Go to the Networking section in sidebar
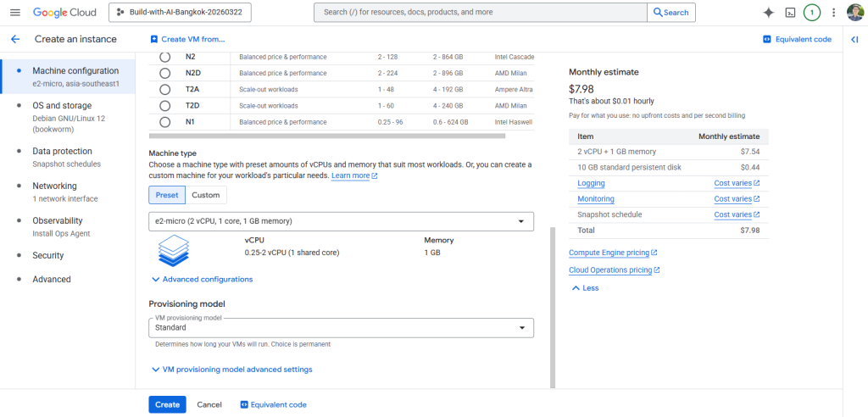This screenshot has height=417, width=868. [x=54, y=186]
